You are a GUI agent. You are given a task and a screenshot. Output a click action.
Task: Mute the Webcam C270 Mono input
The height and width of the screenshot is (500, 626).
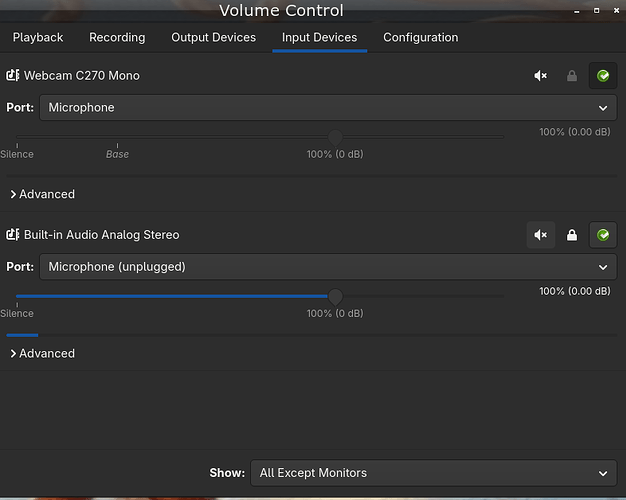[541, 76]
